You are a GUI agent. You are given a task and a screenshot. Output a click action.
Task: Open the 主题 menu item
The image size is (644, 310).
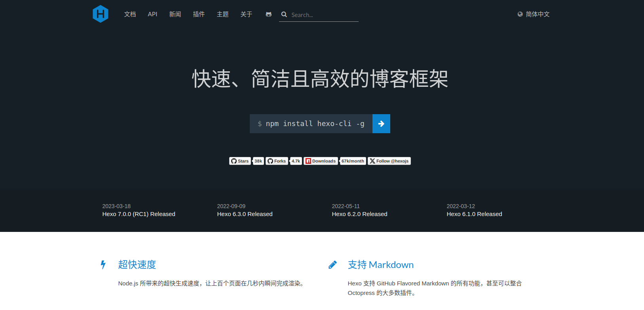[x=223, y=14]
